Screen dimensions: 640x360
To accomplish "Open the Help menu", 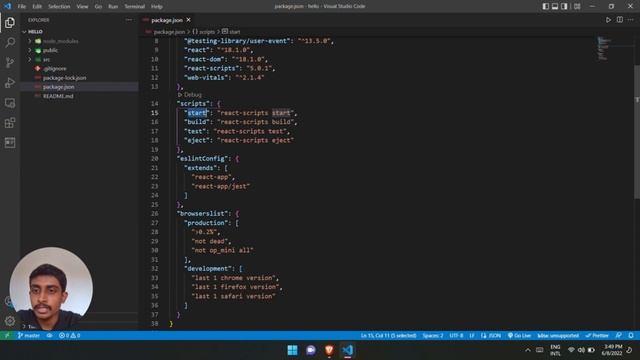I will 157,6.
